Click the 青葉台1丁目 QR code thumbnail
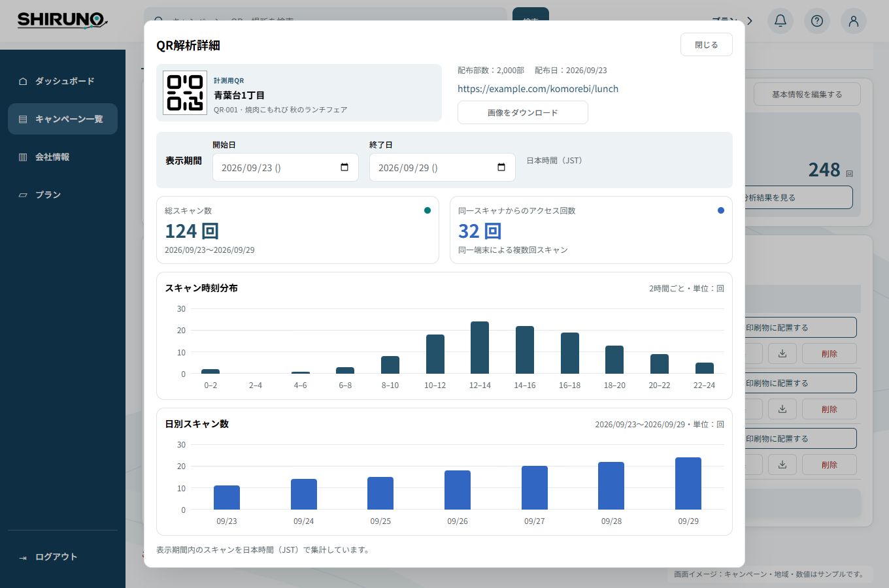This screenshot has width=889, height=588. click(185, 93)
